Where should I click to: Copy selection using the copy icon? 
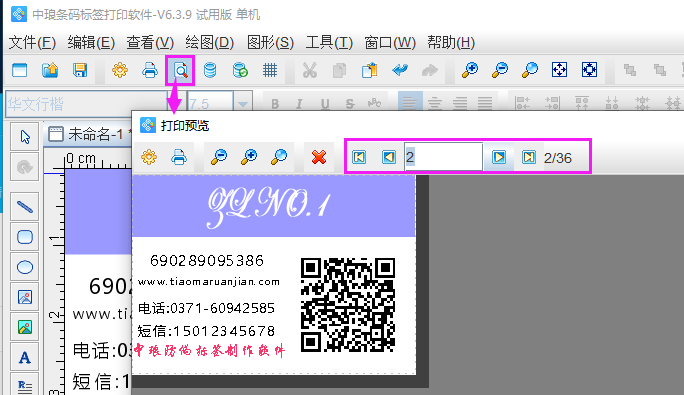339,70
